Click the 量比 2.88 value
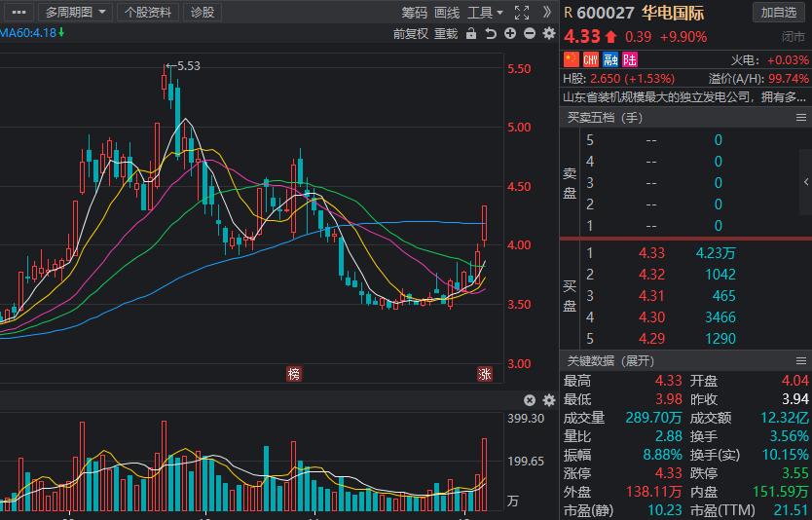This screenshot has height=520, width=812. 668,436
